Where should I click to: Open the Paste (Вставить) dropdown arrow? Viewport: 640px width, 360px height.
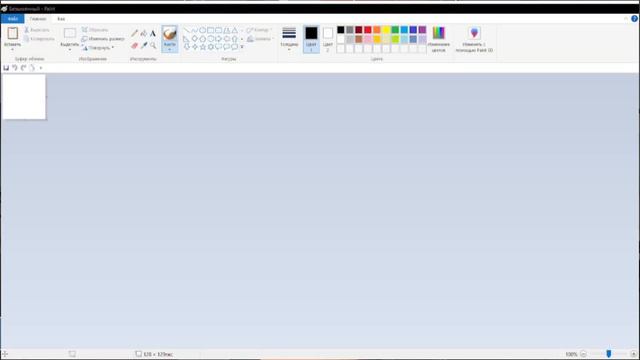13,49
